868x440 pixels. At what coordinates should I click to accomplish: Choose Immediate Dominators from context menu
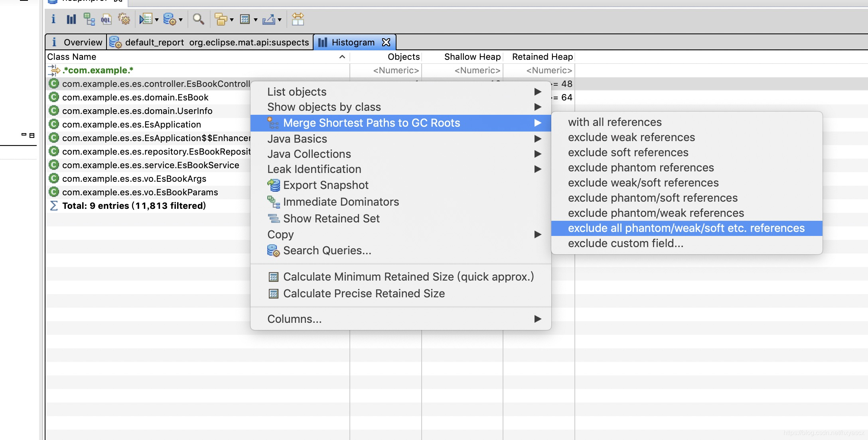400,202
